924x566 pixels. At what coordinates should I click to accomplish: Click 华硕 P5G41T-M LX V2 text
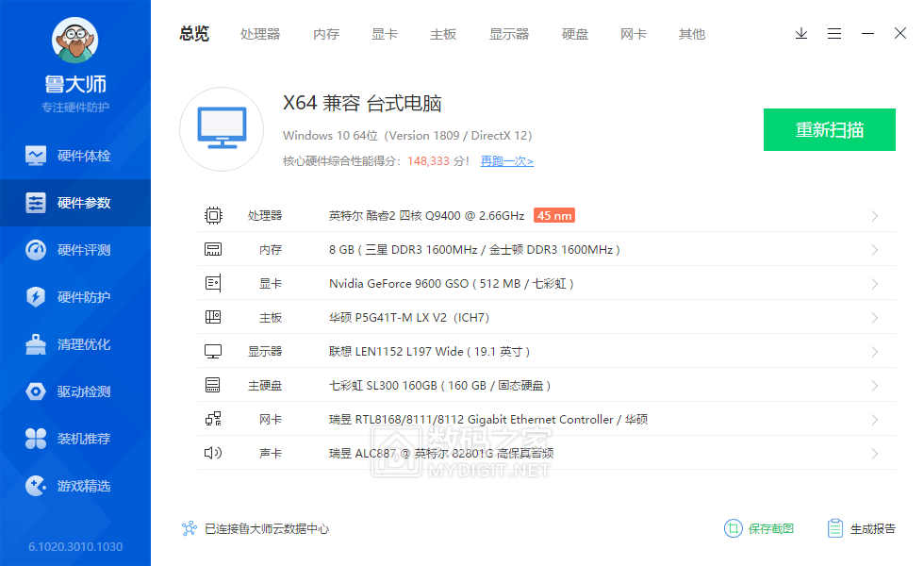tap(409, 318)
